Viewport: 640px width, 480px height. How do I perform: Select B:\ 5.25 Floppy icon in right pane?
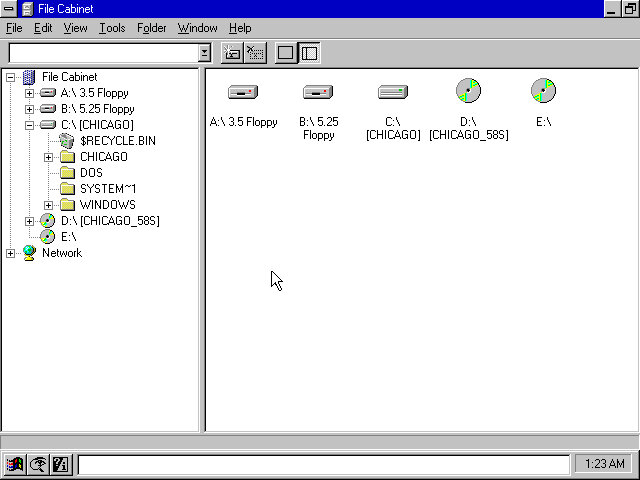pos(318,92)
